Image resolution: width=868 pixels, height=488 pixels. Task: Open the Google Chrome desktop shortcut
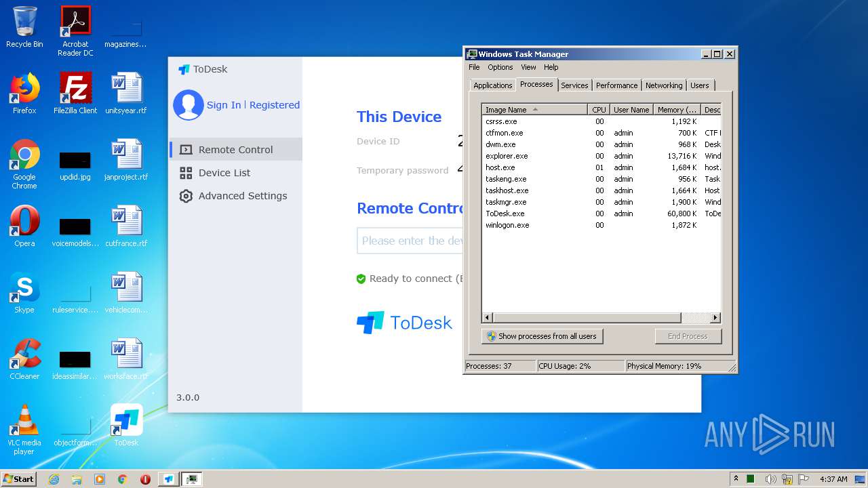(x=24, y=164)
